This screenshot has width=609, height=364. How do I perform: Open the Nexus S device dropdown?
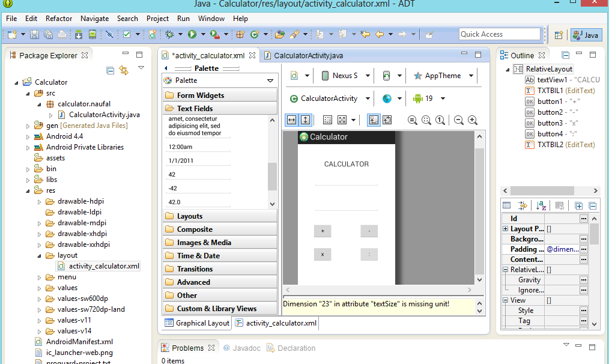pyautogui.click(x=344, y=75)
